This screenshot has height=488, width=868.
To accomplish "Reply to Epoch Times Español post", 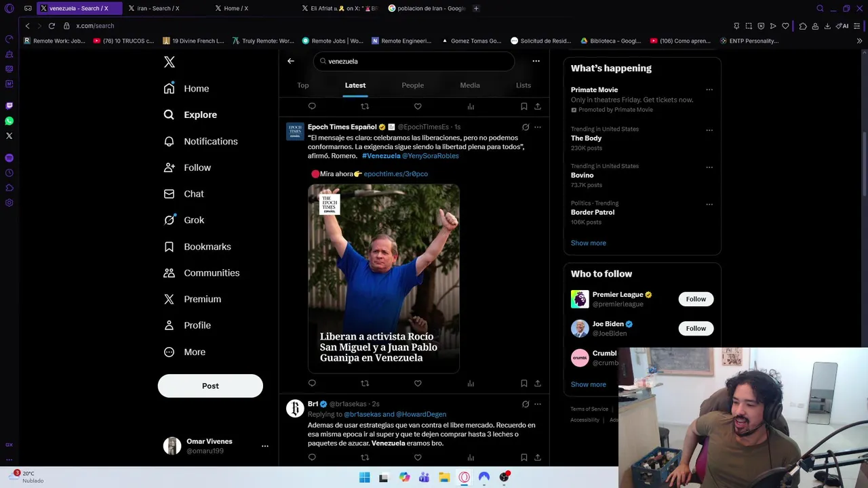I will click(x=312, y=384).
